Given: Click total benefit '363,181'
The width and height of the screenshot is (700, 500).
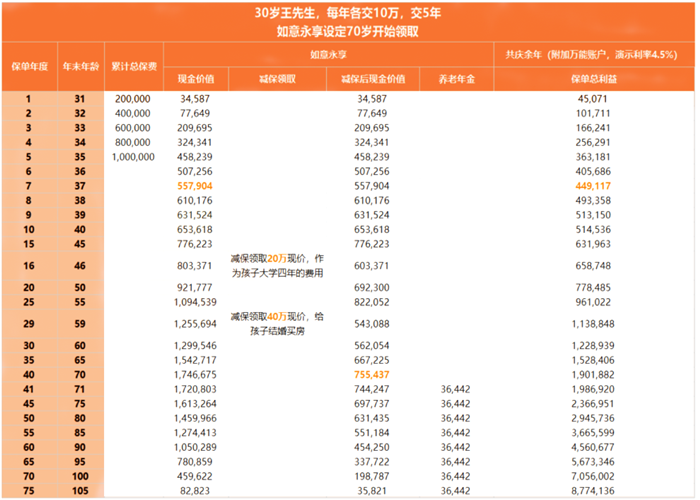Looking at the screenshot, I should tap(593, 157).
